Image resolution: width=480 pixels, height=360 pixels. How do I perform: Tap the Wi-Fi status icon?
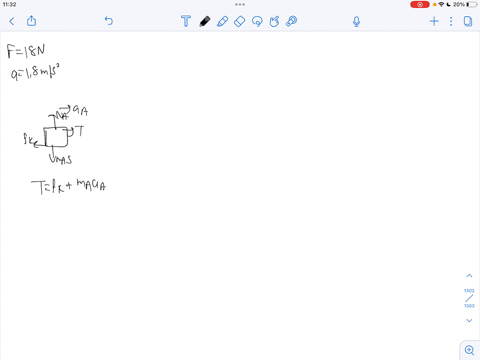pos(441,4)
